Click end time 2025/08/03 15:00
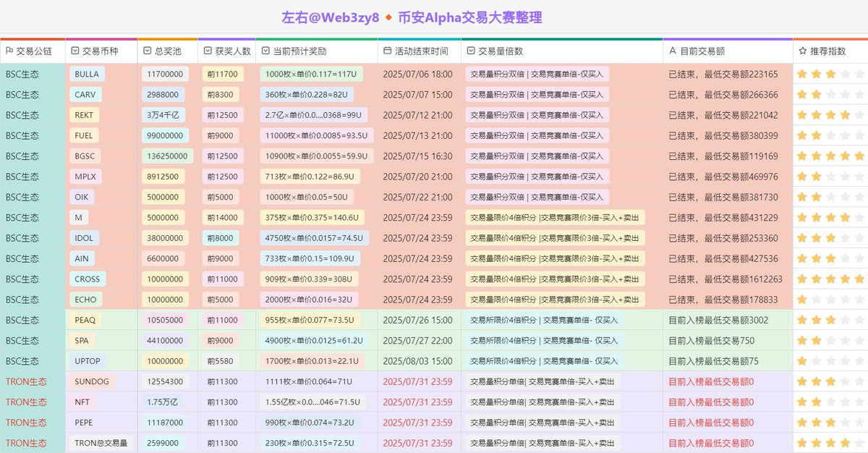This screenshot has height=453, width=868. click(417, 361)
